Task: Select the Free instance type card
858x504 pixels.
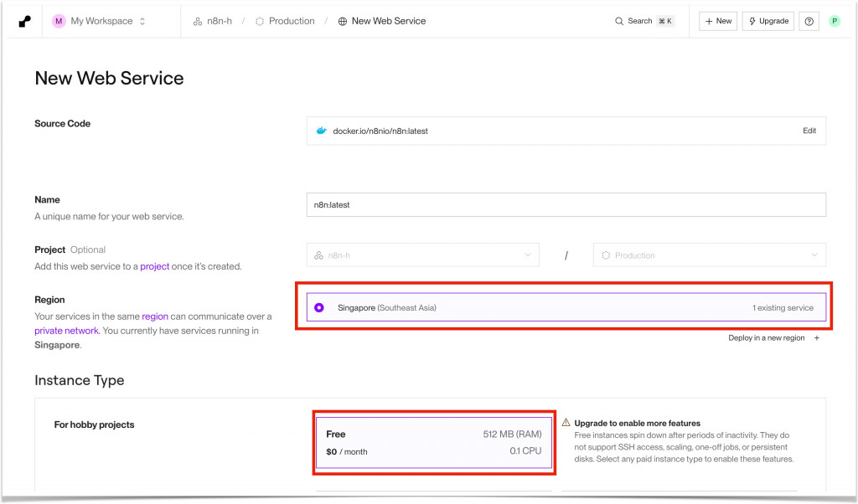Action: [x=433, y=442]
